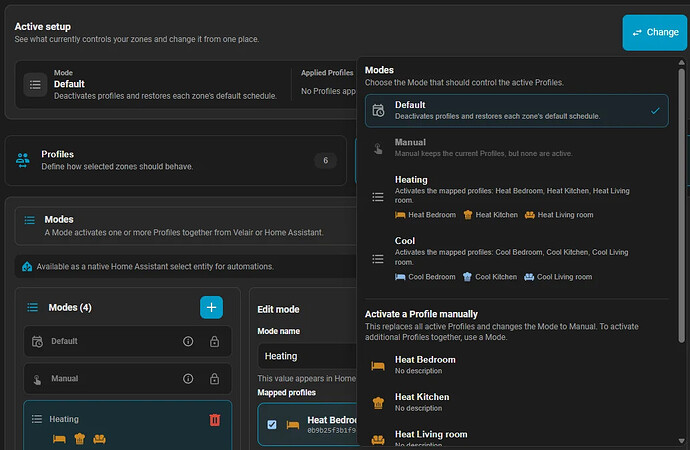Edit the Mode name field containing Heating
This screenshot has width=690, height=450.
pos(307,356)
